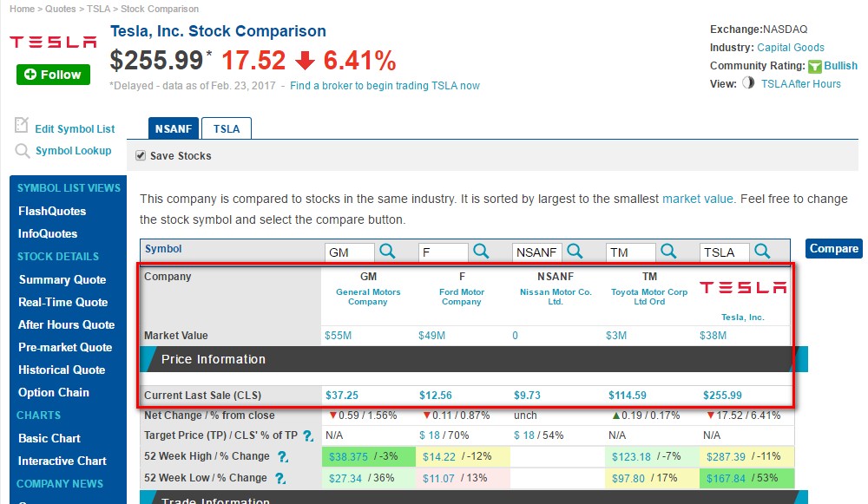Click the GM symbol input field
The image size is (868, 504).
tap(349, 252)
